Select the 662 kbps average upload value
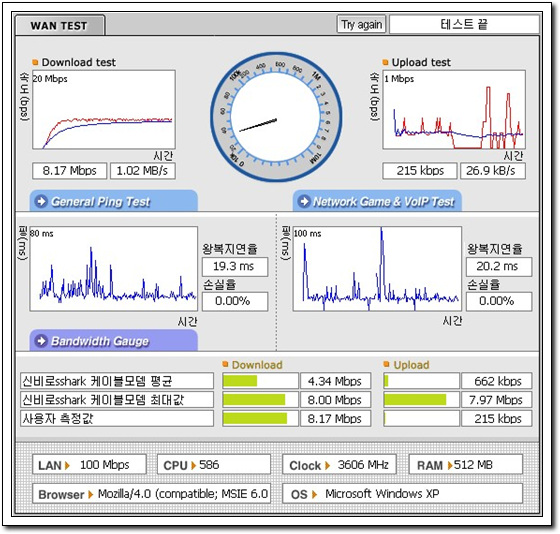Viewport: 560px width, 534px height. pyautogui.click(x=497, y=381)
